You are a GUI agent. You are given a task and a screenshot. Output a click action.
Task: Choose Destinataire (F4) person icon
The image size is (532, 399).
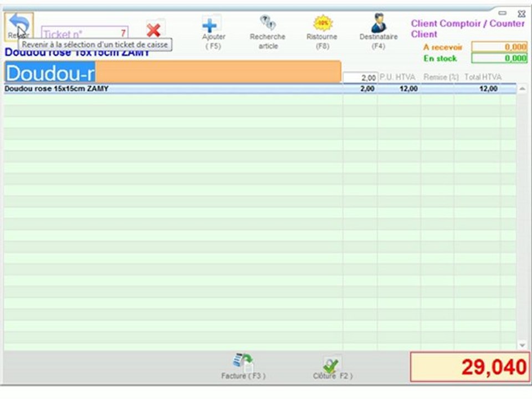pyautogui.click(x=378, y=23)
